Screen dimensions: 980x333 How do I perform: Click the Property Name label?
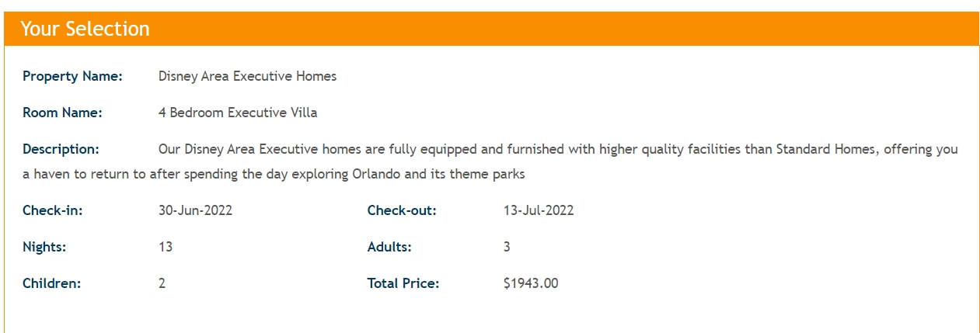pyautogui.click(x=72, y=76)
